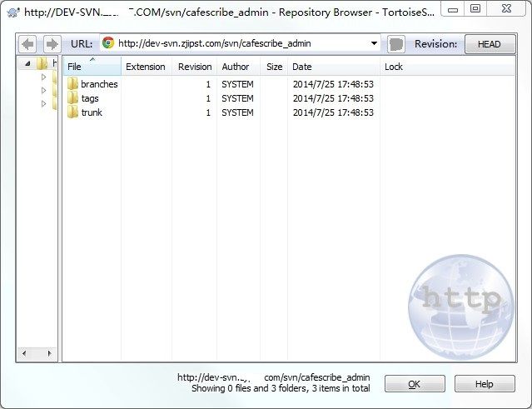Click revision number of the tags row
The image size is (532, 409).
208,98
